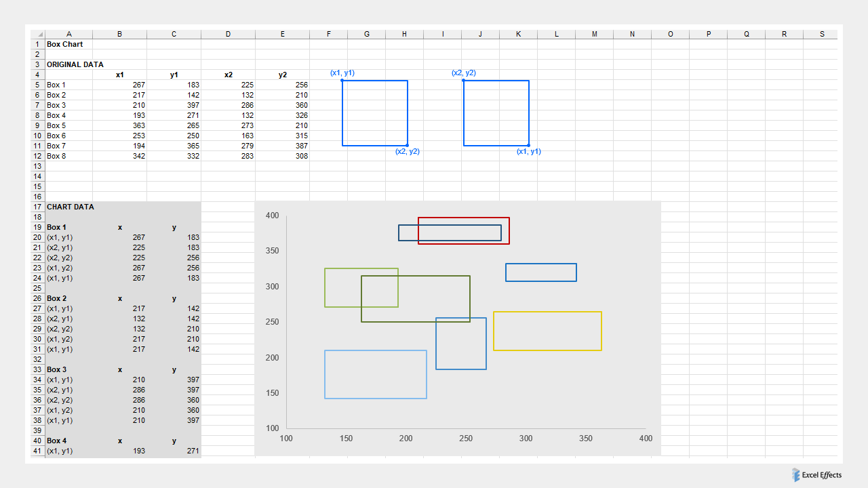Select row 17 header
The width and height of the screenshot is (868, 488).
37,207
